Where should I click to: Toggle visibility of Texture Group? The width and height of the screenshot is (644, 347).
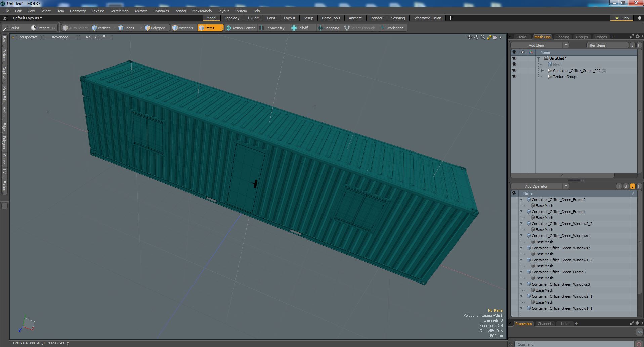pos(514,77)
